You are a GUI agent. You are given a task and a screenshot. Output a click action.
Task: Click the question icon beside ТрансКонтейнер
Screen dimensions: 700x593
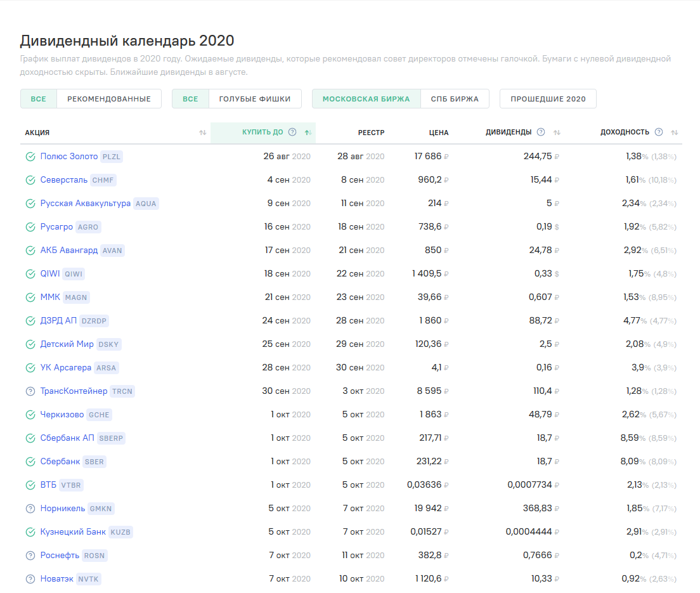click(30, 391)
